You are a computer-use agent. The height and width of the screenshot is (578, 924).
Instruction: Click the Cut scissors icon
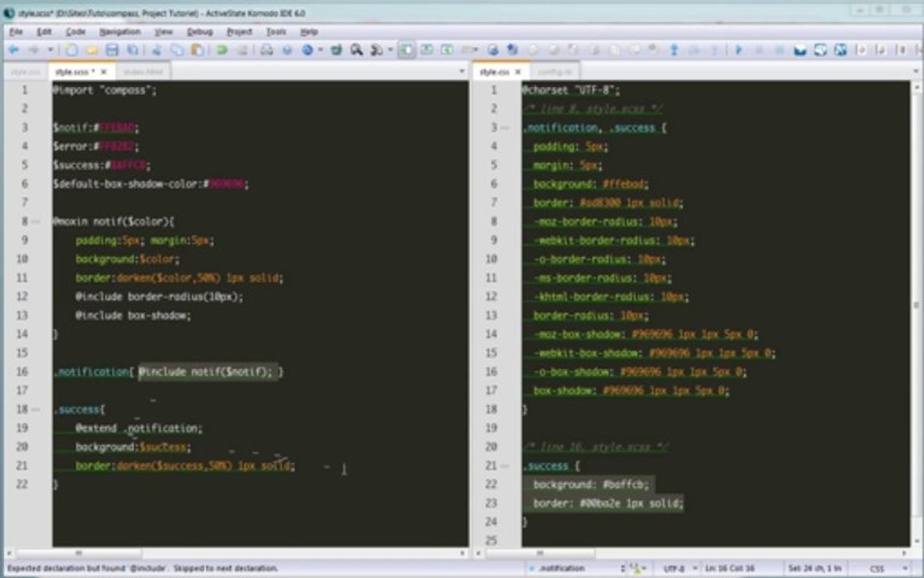click(156, 50)
